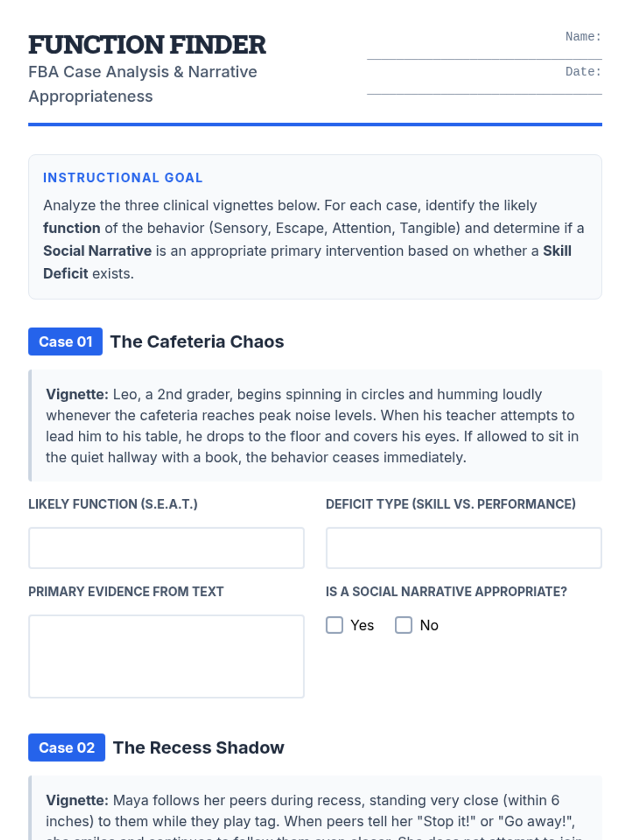Click the Likely Function (S.E.A.T.) input box
The width and height of the screenshot is (630, 840).
tap(166, 548)
